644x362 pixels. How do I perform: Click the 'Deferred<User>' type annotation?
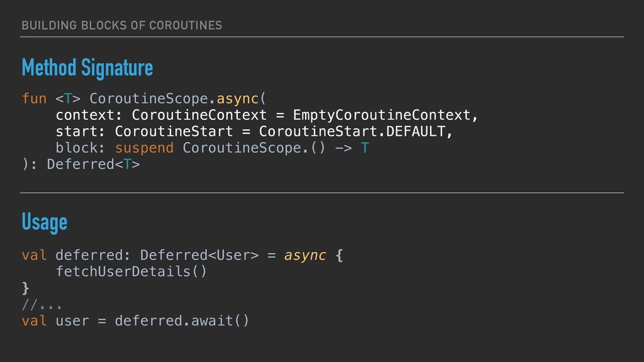pos(199,256)
